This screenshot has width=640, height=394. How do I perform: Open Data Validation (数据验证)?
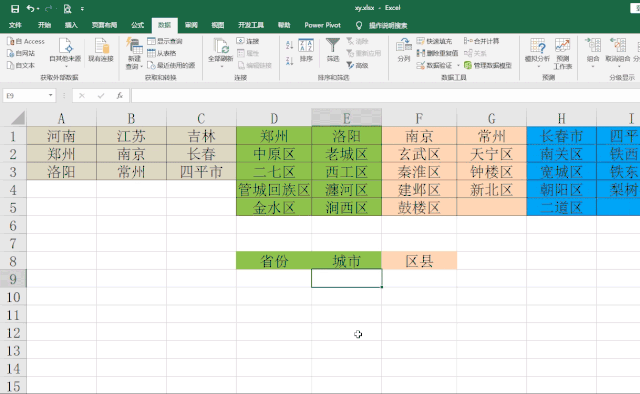(434, 65)
